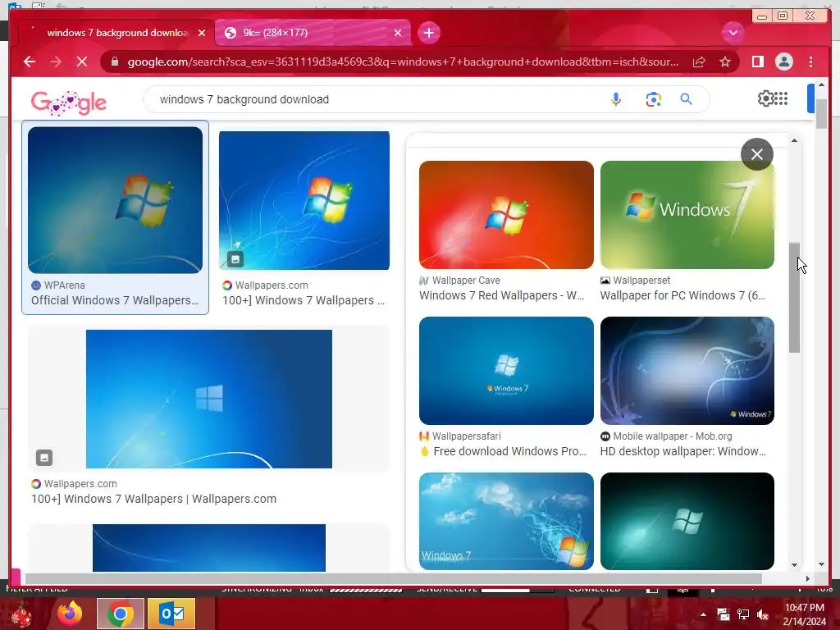Open the dark teal Windows logo thumbnail

(x=687, y=521)
